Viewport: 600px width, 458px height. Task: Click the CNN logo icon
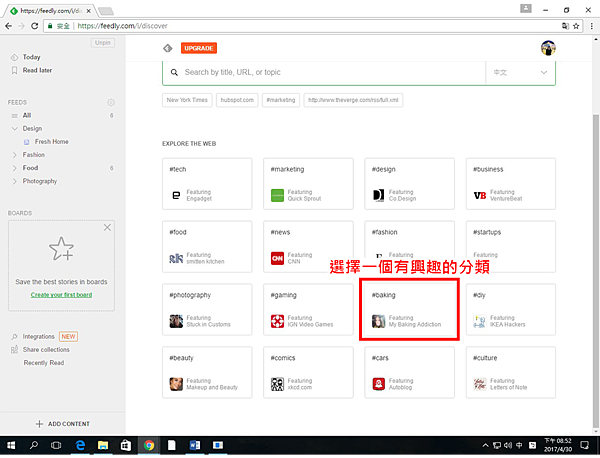(277, 258)
